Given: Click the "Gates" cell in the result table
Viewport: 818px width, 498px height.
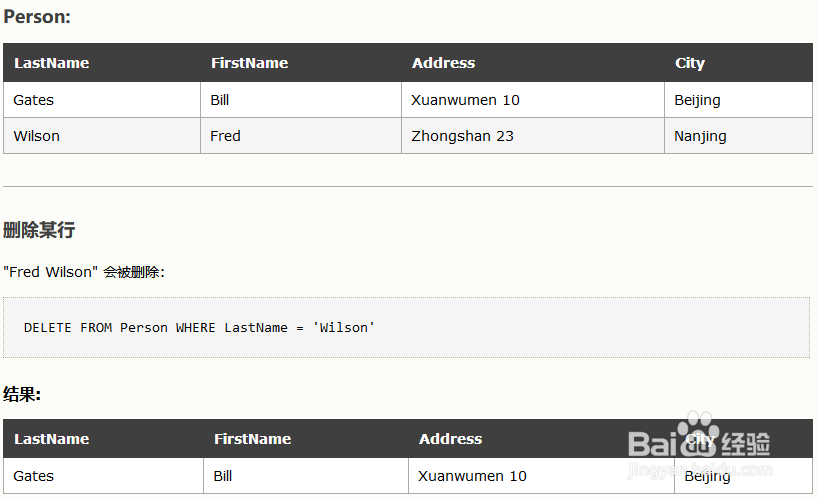Looking at the screenshot, I should pyautogui.click(x=34, y=476).
